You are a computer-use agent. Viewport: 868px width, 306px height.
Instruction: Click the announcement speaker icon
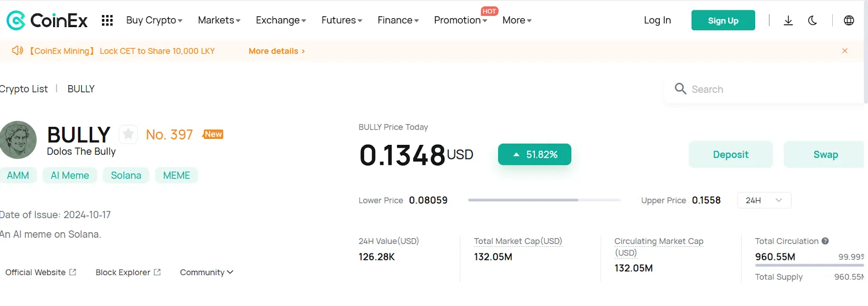tap(17, 50)
